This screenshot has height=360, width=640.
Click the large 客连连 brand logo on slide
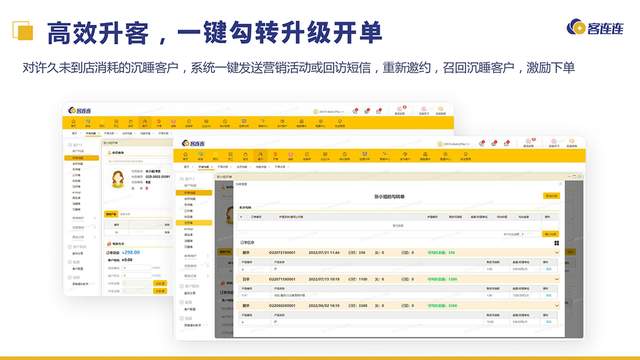(596, 27)
